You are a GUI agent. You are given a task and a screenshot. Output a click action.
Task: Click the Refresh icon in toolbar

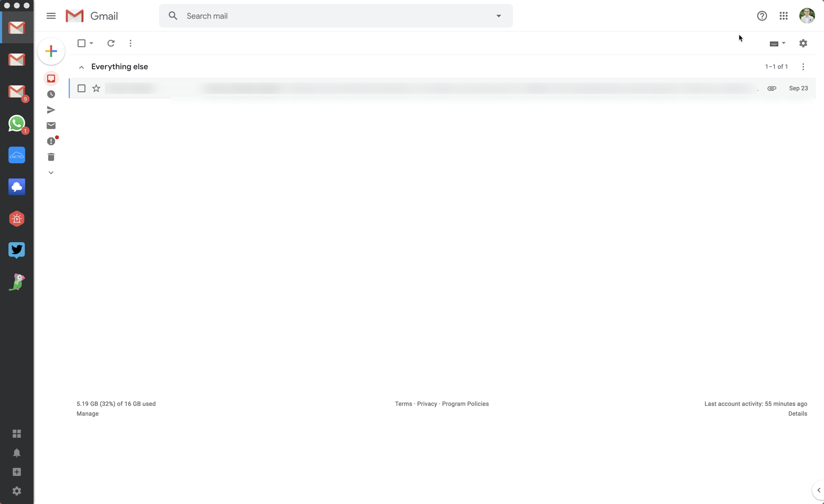pos(111,43)
